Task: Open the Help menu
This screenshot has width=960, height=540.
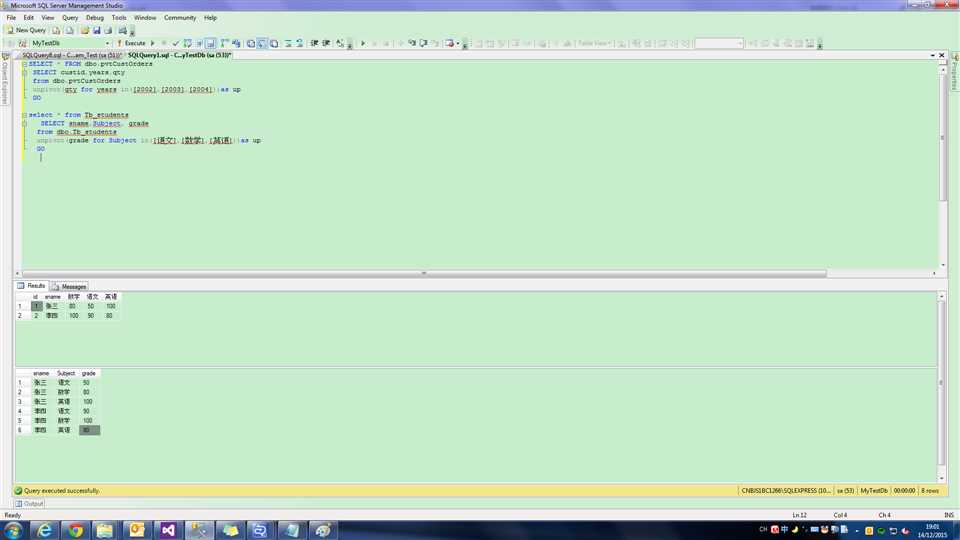Action: (x=211, y=18)
